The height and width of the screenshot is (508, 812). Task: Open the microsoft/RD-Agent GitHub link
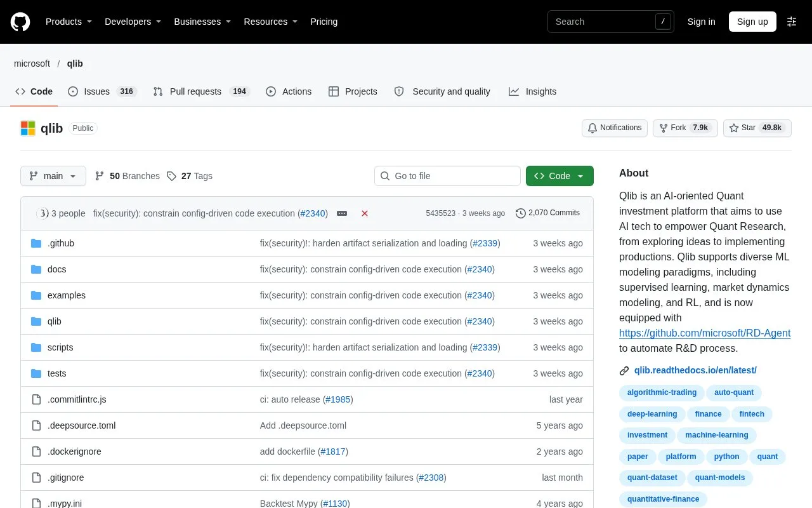(x=705, y=333)
